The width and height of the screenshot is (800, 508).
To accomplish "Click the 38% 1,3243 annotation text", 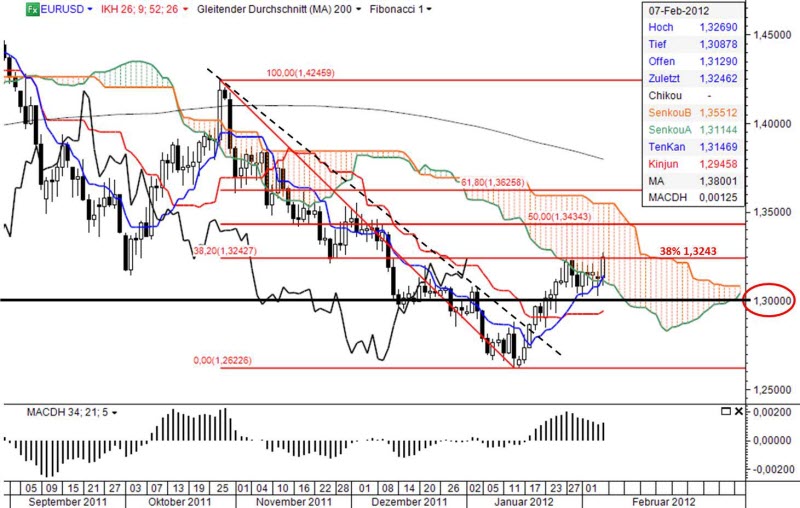I will pos(688,251).
